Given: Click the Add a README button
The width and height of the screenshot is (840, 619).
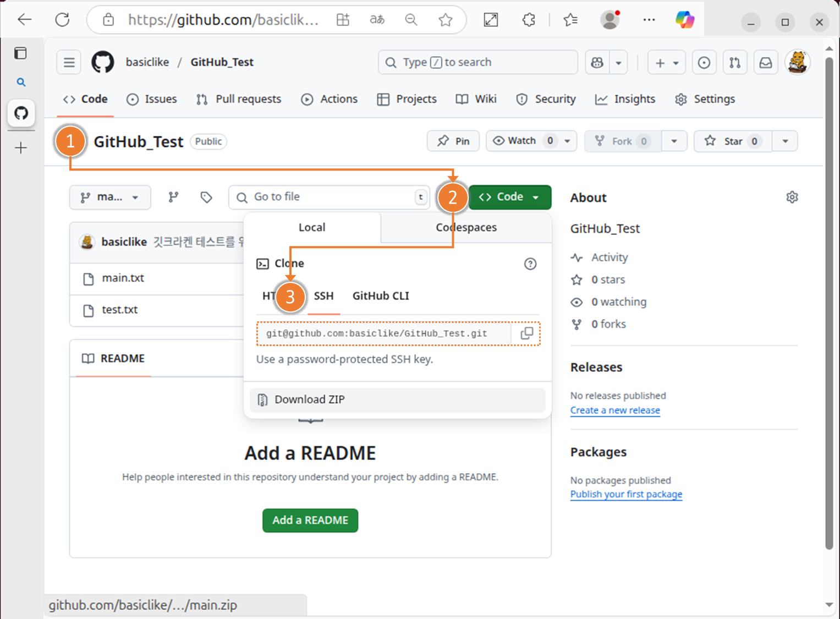Looking at the screenshot, I should 310,521.
